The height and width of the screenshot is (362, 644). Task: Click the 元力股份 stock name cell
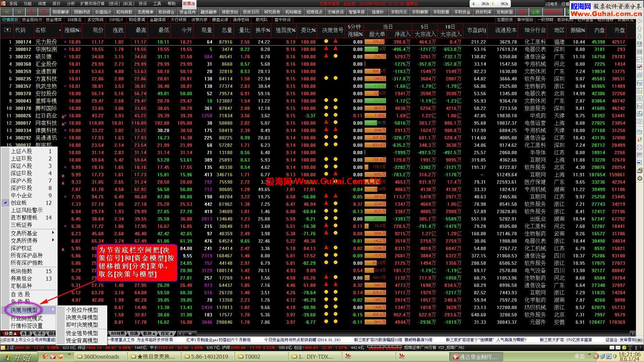46,42
